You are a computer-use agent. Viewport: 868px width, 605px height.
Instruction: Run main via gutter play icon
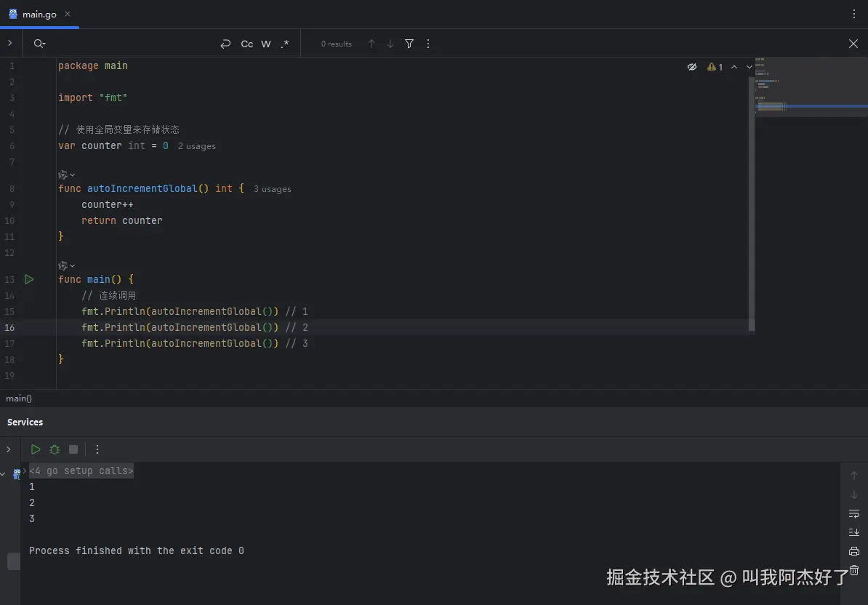pos(29,279)
